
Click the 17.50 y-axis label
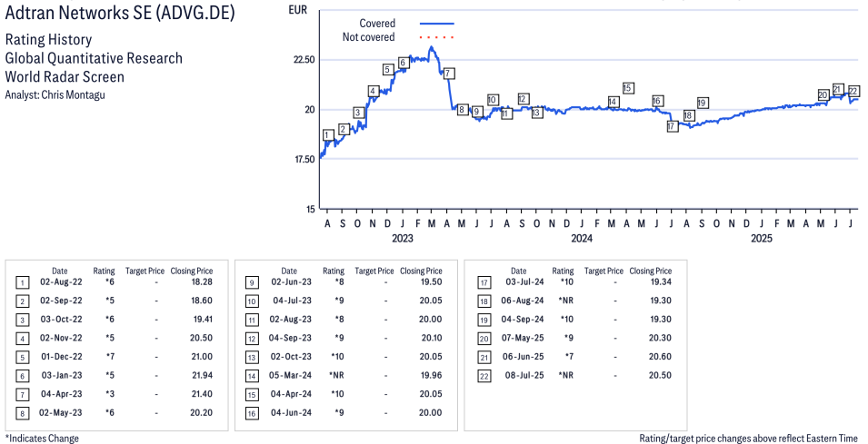pyautogui.click(x=303, y=159)
